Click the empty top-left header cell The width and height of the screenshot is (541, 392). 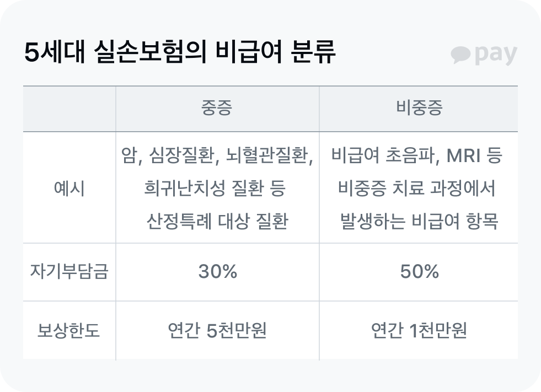(x=69, y=109)
